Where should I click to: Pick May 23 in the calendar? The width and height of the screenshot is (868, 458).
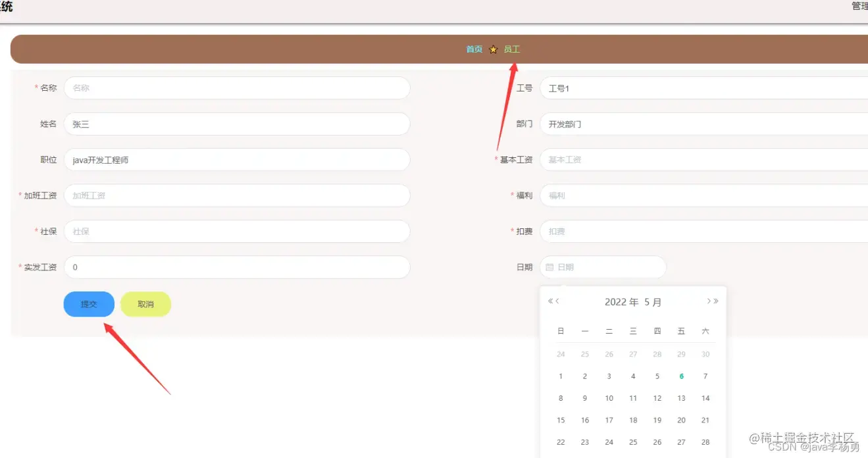pos(585,442)
